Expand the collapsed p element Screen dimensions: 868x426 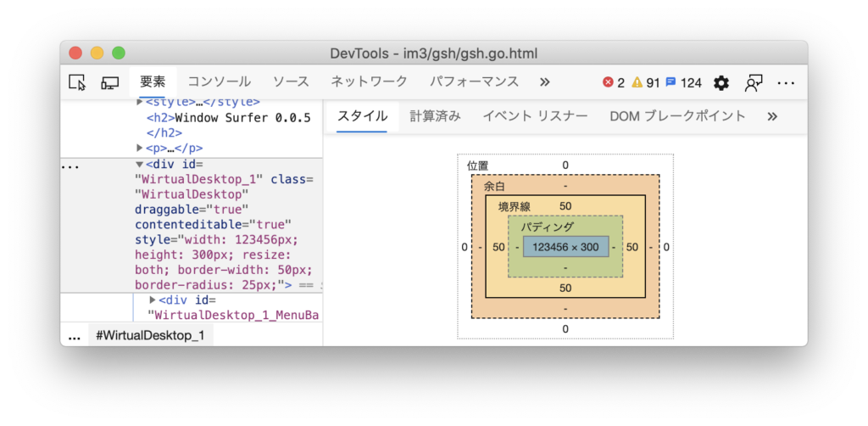tap(140, 148)
